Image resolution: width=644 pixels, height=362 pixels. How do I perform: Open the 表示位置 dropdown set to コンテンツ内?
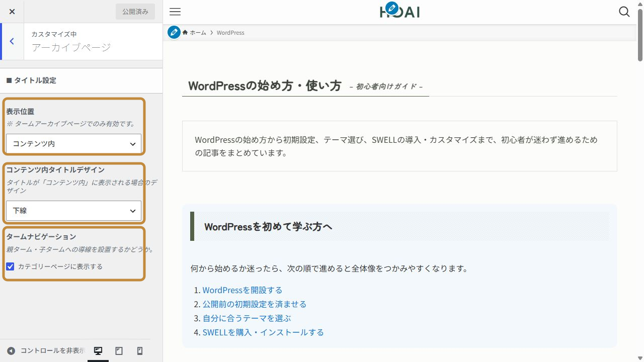tap(74, 144)
